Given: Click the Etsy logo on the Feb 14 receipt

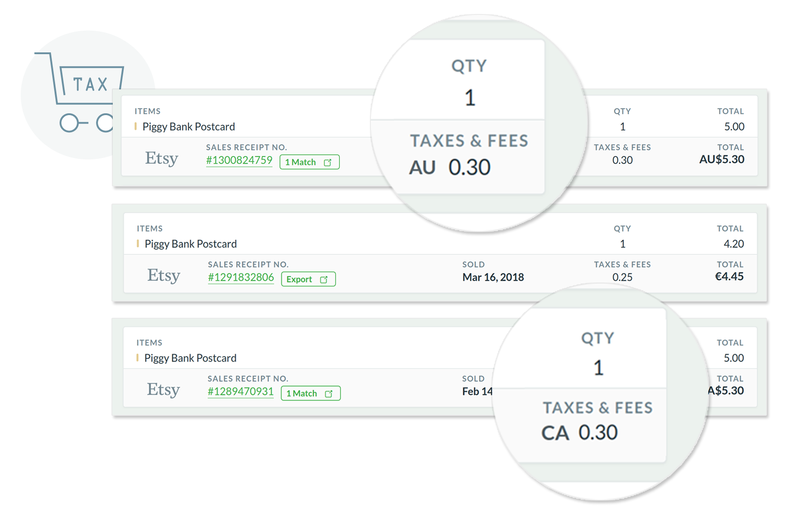Looking at the screenshot, I should (x=164, y=389).
